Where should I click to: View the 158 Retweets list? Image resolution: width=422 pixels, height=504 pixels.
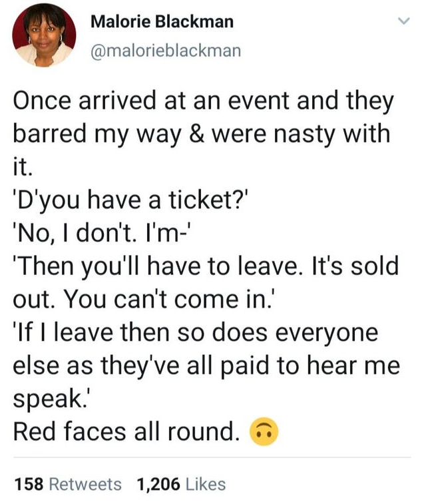click(x=67, y=484)
